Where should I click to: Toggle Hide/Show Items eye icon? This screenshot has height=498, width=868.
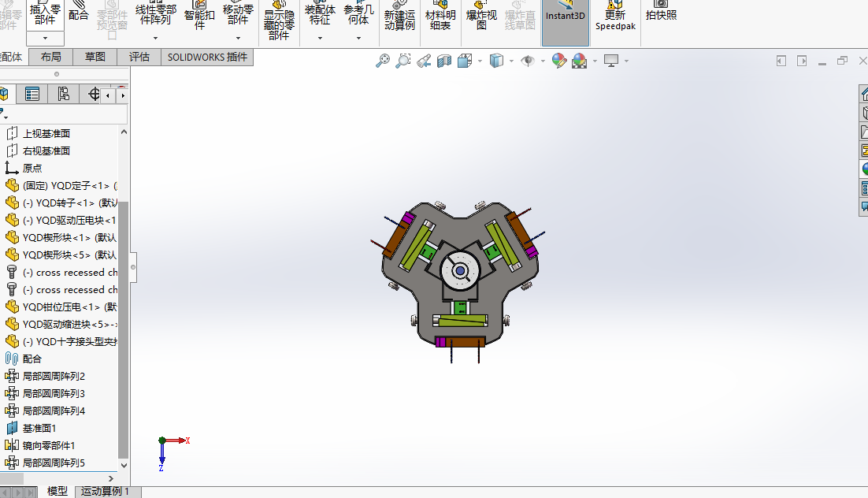click(x=528, y=61)
